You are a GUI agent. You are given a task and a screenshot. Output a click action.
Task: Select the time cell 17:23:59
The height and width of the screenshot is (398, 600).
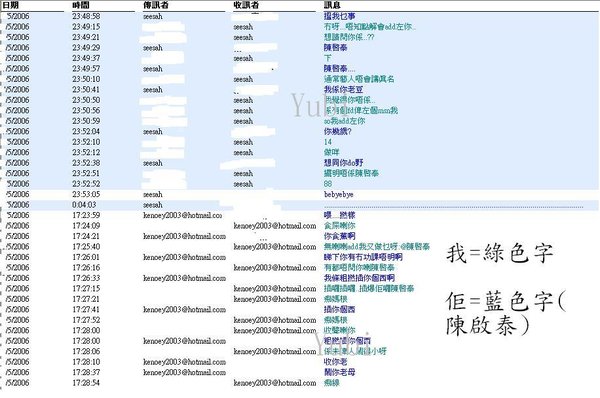point(86,215)
